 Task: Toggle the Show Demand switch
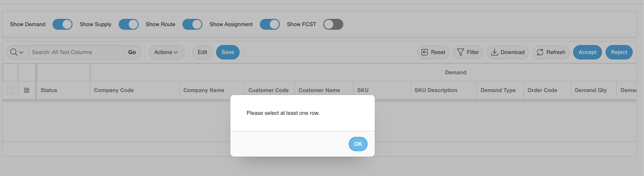(x=63, y=25)
